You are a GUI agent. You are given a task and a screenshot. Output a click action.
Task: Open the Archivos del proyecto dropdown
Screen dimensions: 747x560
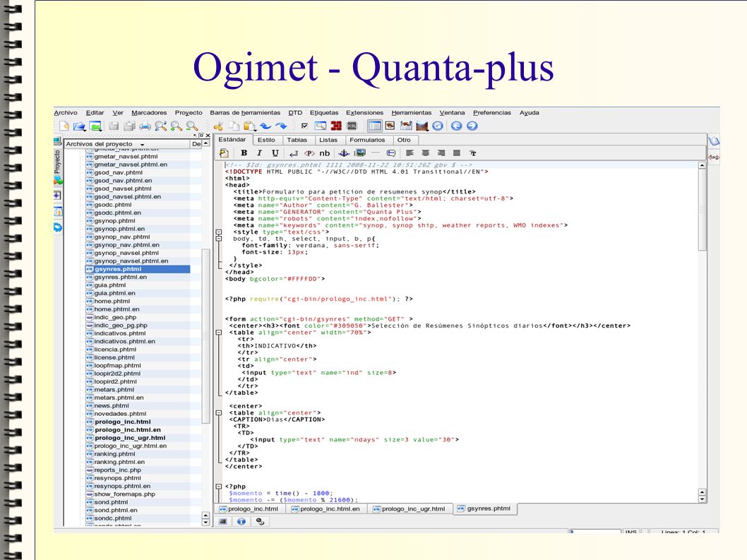coord(142,144)
